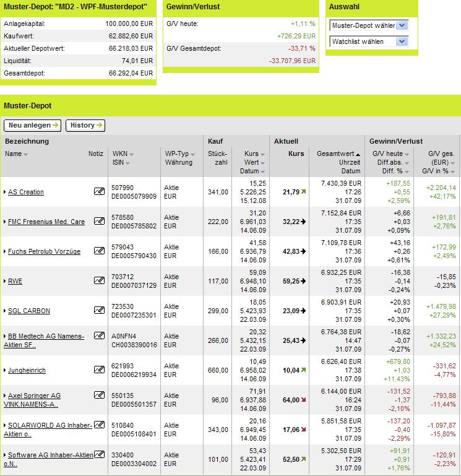The height and width of the screenshot is (476, 461).
Task: Click the green up-arrow icon beside 10,04
Action: click(303, 370)
